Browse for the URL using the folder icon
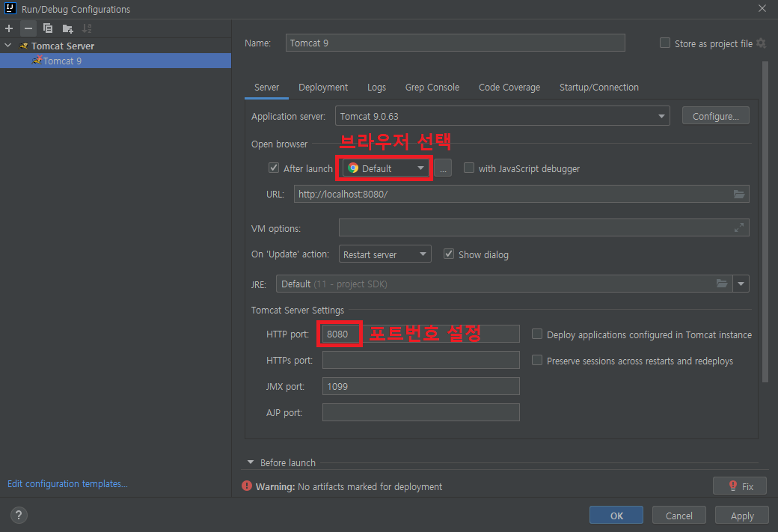 coord(739,194)
